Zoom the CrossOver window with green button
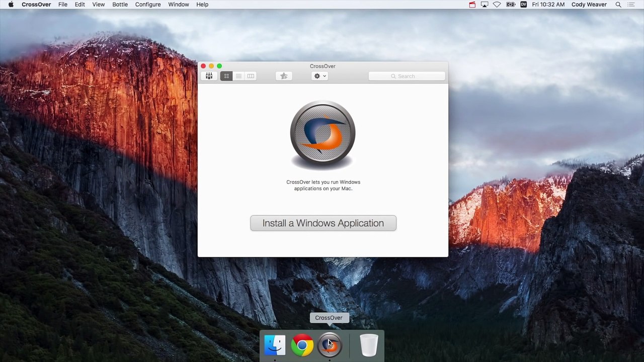The width and height of the screenshot is (644, 362). click(219, 66)
